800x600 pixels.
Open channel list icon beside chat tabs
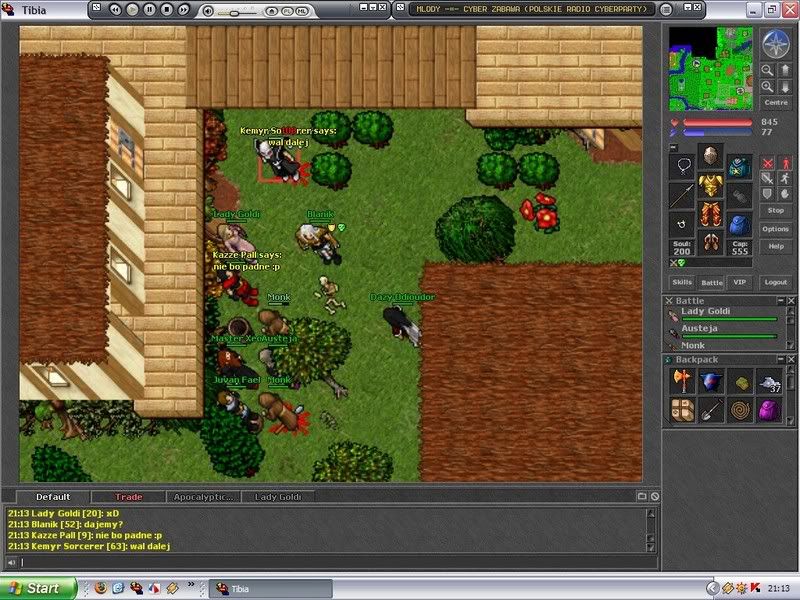pos(642,496)
